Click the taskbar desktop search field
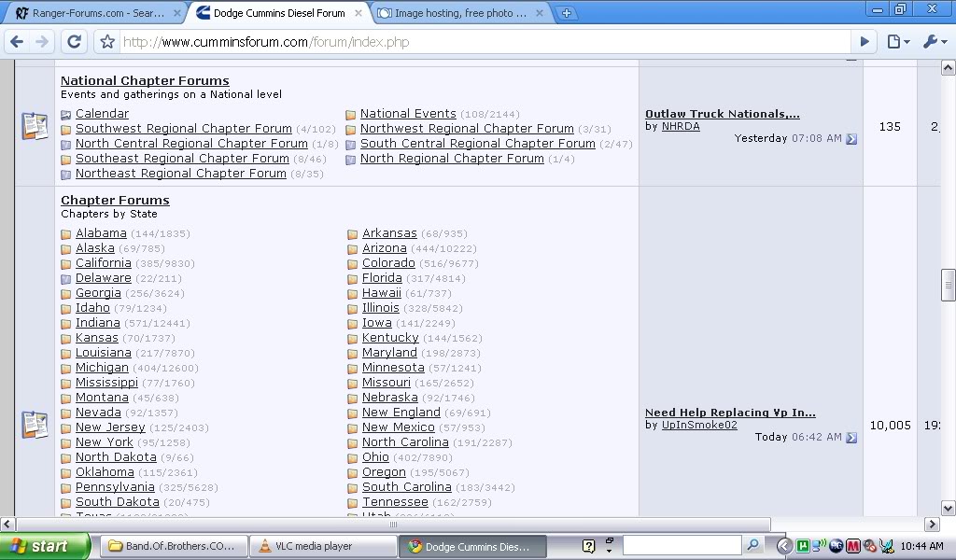 [682, 545]
